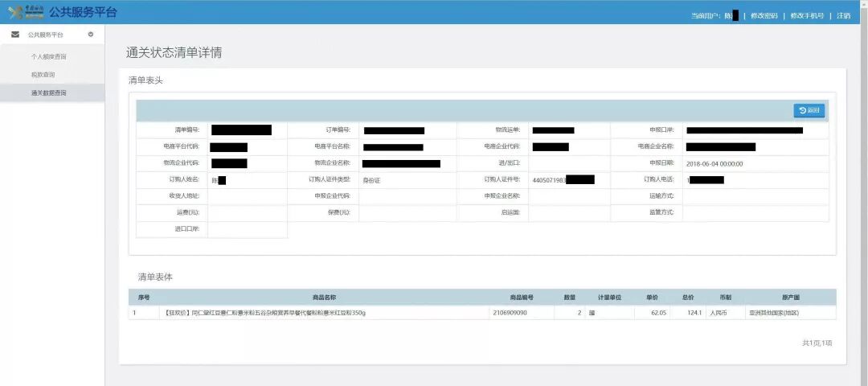Click the 修改密码 link
The width and height of the screenshot is (868, 386).
point(764,15)
